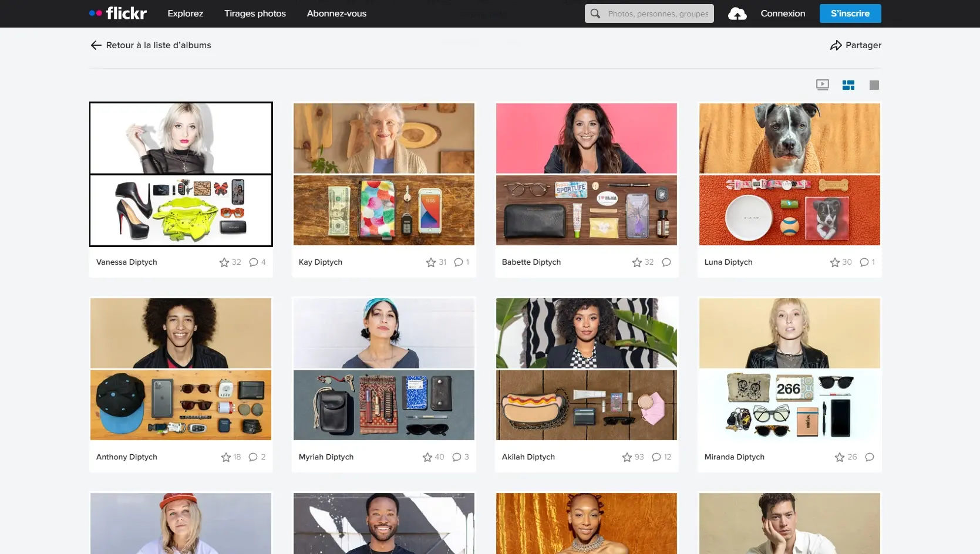The height and width of the screenshot is (554, 980).
Task: Click the Partager text
Action: point(863,45)
